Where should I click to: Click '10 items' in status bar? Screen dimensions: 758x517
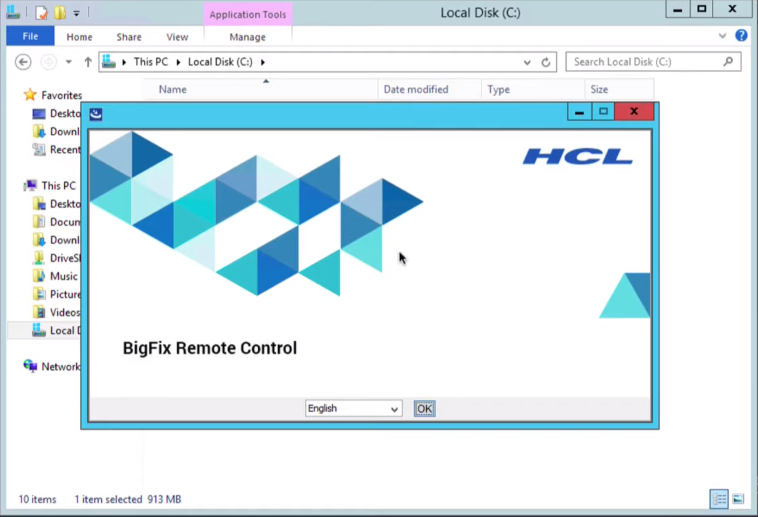point(37,499)
